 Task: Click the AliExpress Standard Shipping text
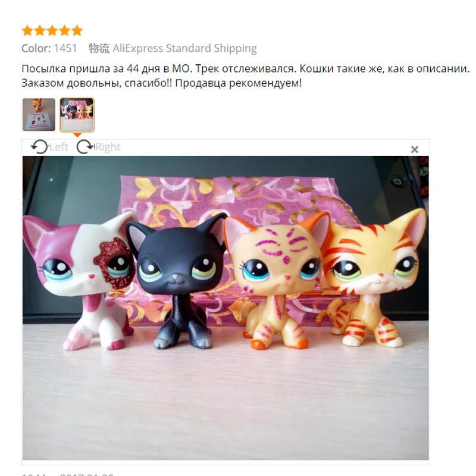[185, 48]
